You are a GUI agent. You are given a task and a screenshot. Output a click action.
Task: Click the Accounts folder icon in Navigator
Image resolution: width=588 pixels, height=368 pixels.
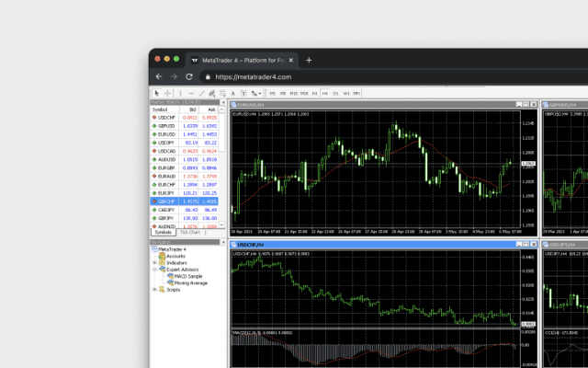[x=160, y=256]
